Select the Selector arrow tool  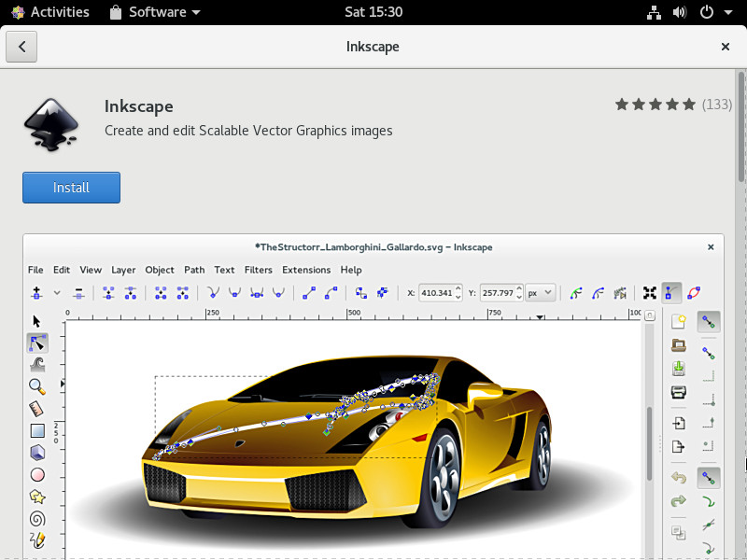pos(36,321)
